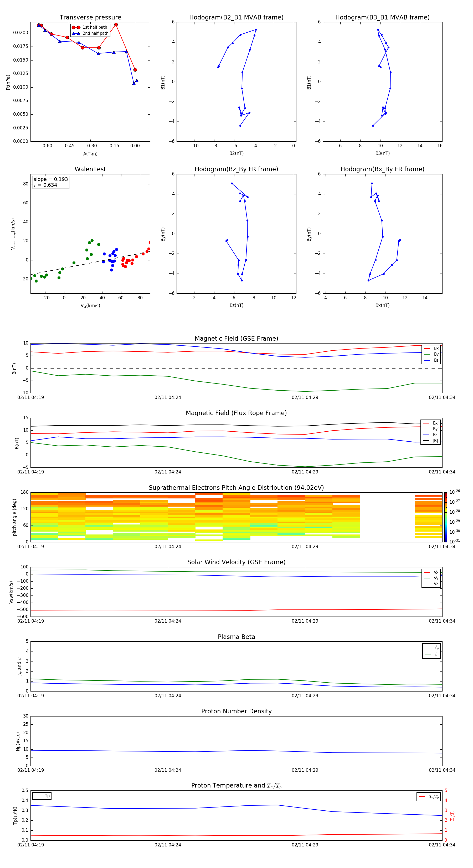Click '02/11 04:24' tick under Plasma Beta plot
Viewport: 473px width, 868px height.
(168, 695)
